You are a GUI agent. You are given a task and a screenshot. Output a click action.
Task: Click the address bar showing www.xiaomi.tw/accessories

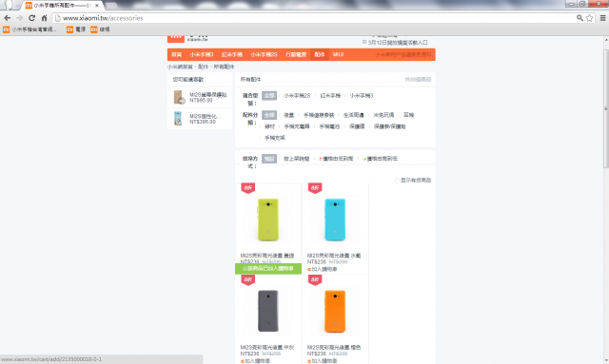pyautogui.click(x=315, y=18)
